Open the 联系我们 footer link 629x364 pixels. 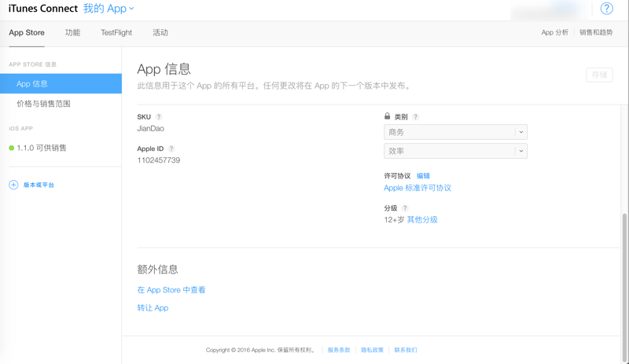pos(406,350)
